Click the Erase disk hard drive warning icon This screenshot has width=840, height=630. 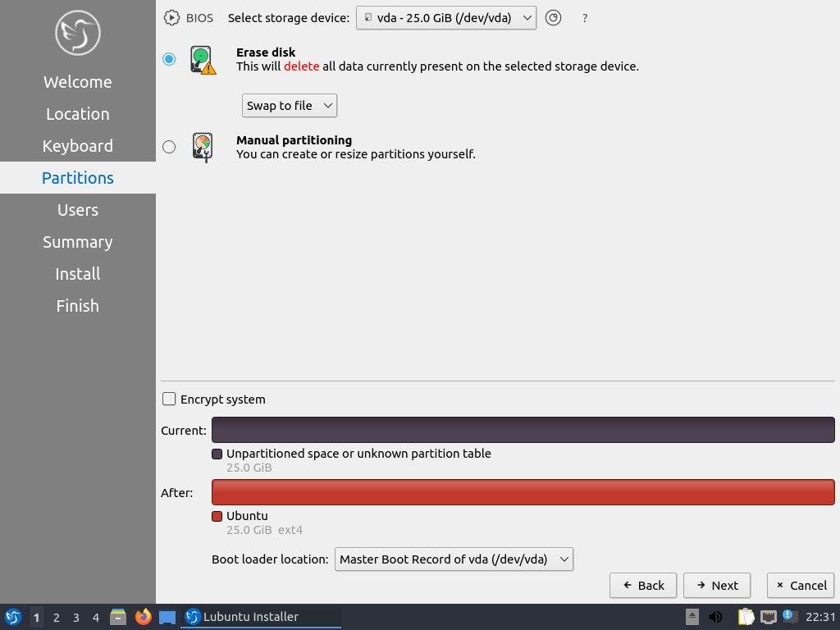coord(203,60)
